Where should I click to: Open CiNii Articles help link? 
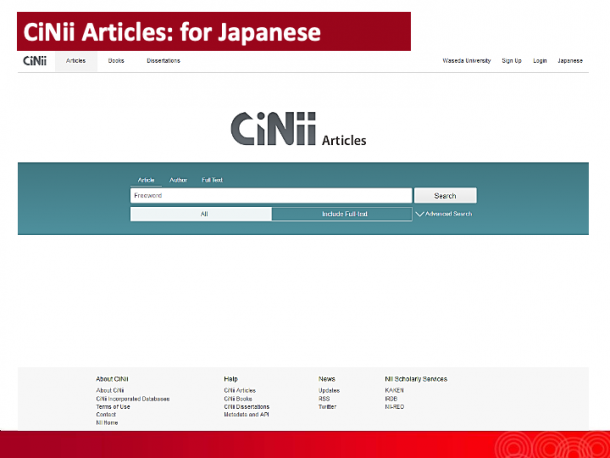pyautogui.click(x=240, y=390)
